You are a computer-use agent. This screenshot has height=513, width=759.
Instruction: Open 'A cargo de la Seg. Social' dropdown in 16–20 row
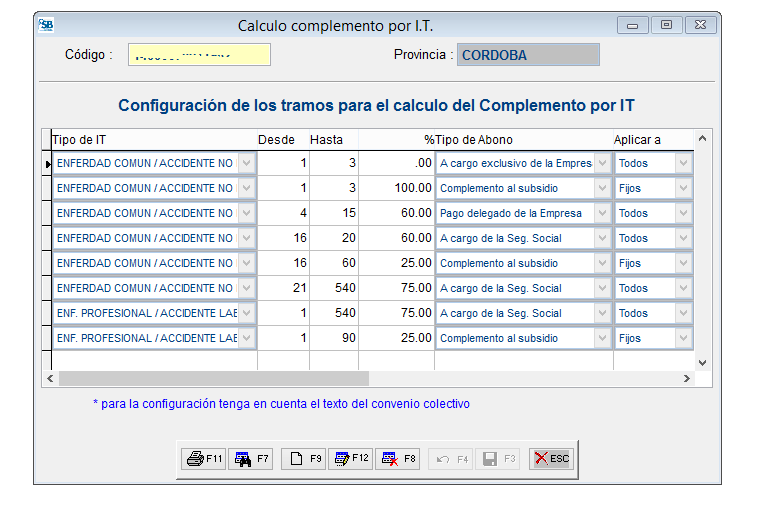coord(603,238)
